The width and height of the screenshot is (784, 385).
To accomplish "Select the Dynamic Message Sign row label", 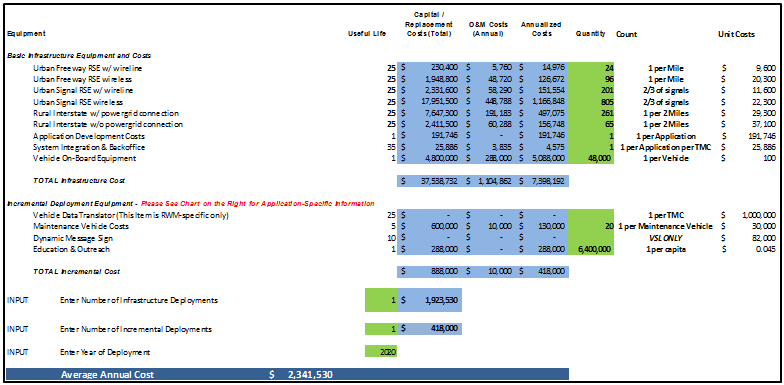I will pos(72,238).
